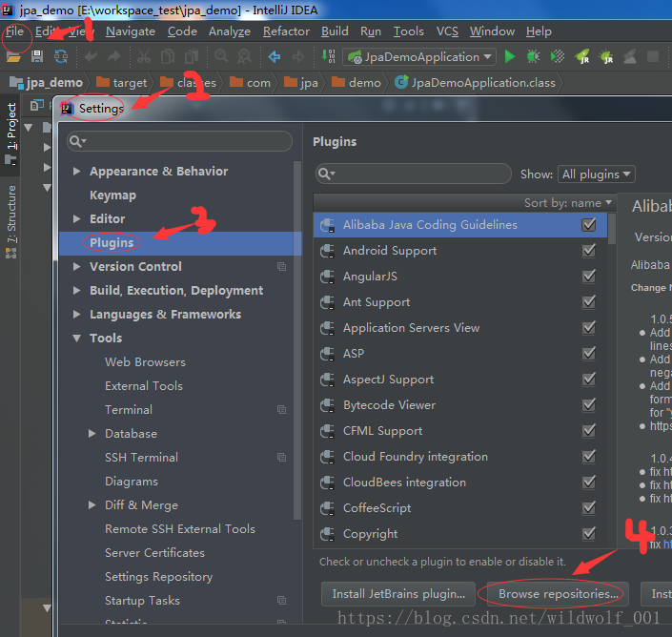Toggle the AspectJ Support checkbox
672x637 pixels.
coord(588,379)
